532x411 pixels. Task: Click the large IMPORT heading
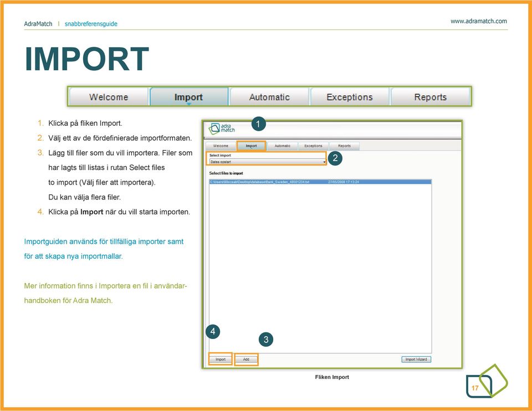pyautogui.click(x=87, y=59)
